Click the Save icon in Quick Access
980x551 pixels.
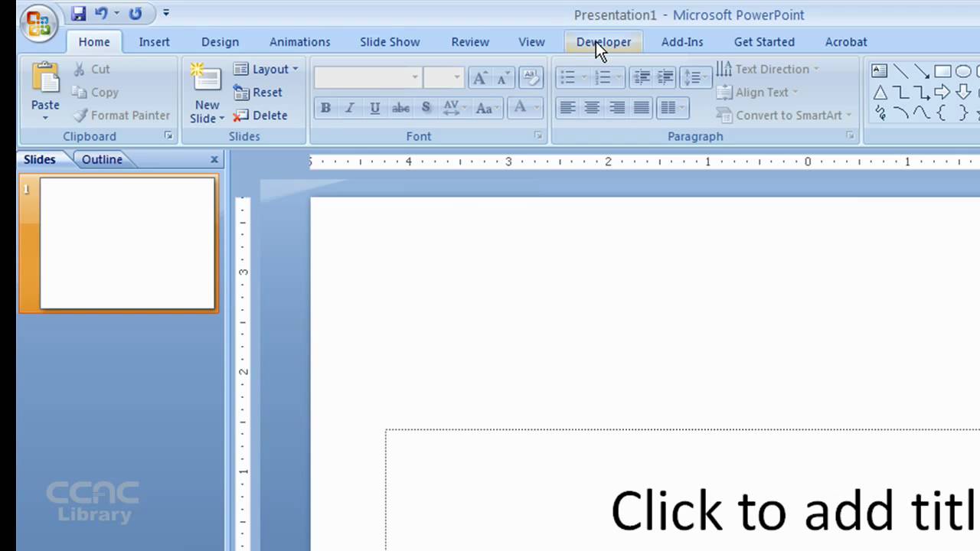[x=78, y=14]
